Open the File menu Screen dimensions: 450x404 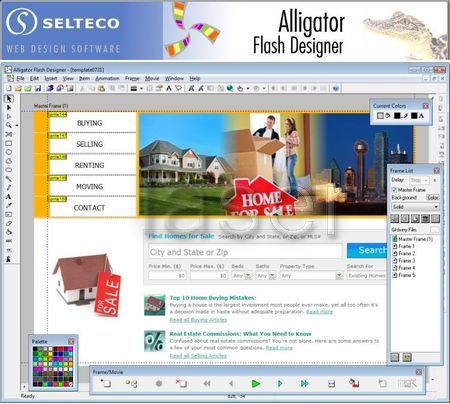click(x=20, y=79)
